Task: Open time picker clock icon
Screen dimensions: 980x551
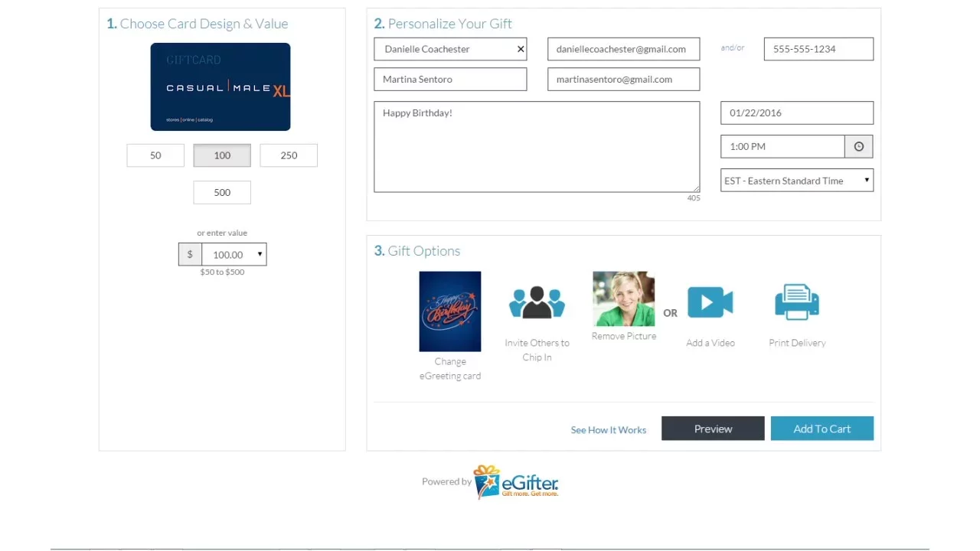Action: click(x=859, y=146)
